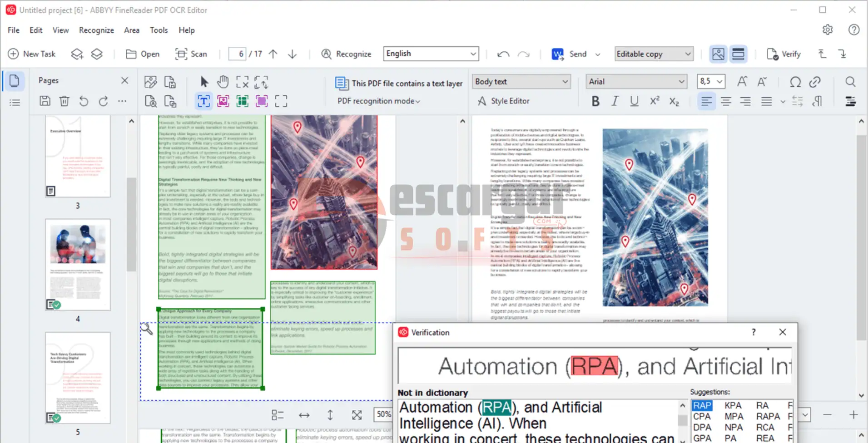Toggle the Image pane view button
This screenshot has height=443, width=868.
[x=718, y=54]
